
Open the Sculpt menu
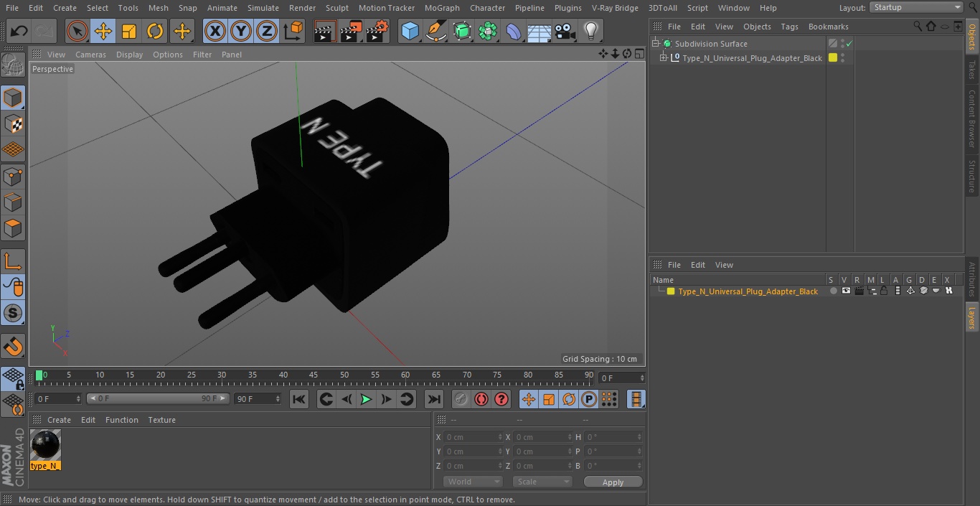pos(336,8)
